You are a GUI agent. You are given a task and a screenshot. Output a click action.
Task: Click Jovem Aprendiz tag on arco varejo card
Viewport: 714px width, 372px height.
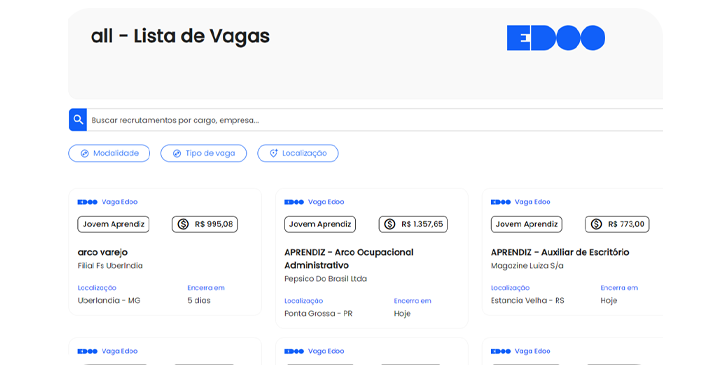[x=113, y=224]
